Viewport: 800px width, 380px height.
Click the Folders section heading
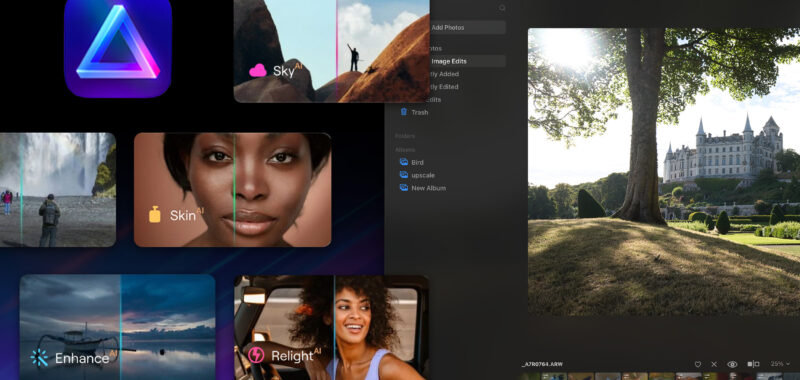(x=405, y=136)
